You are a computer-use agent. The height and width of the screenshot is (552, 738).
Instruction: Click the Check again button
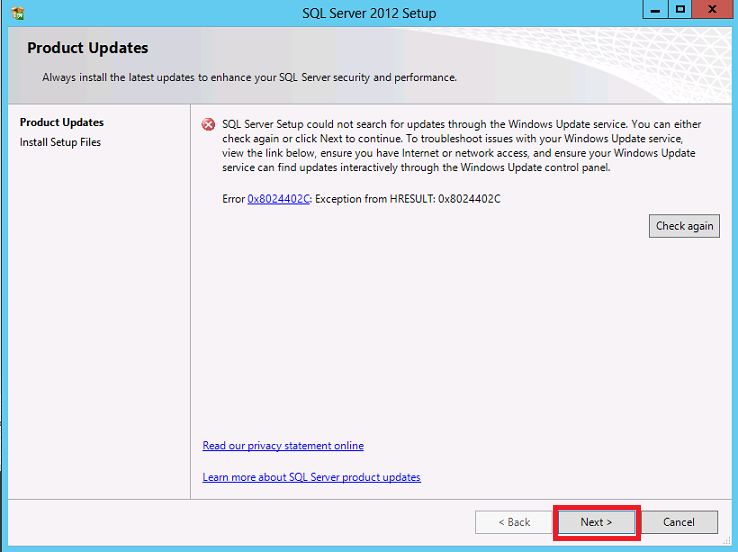(684, 226)
